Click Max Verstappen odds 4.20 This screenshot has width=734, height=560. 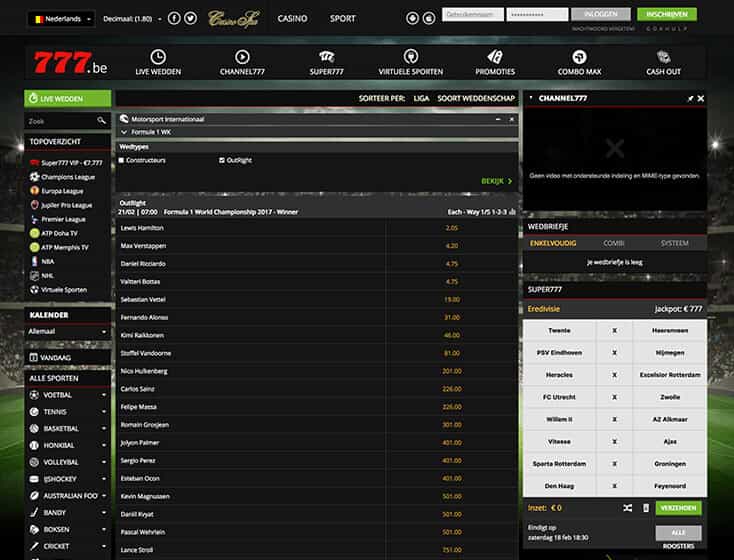(x=452, y=246)
